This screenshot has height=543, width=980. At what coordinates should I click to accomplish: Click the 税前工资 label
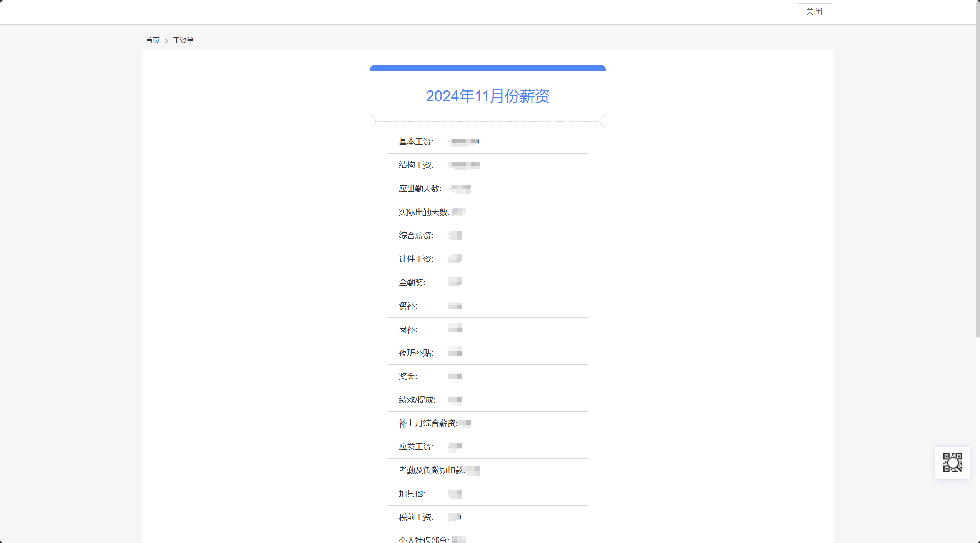tap(416, 517)
